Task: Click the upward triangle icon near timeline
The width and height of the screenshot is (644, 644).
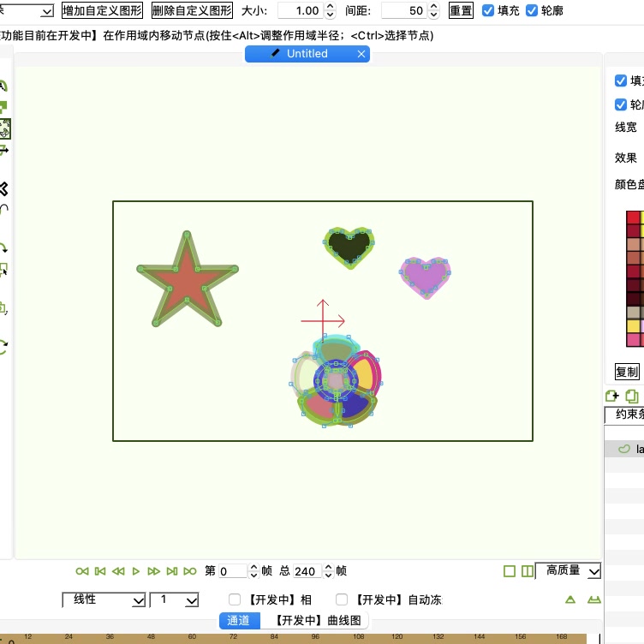Action: point(571,600)
